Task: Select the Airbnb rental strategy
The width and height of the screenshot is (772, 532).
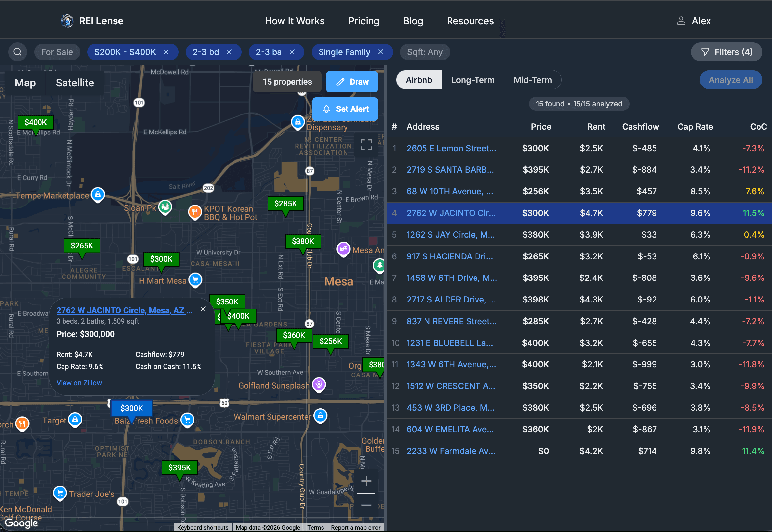Action: click(419, 80)
